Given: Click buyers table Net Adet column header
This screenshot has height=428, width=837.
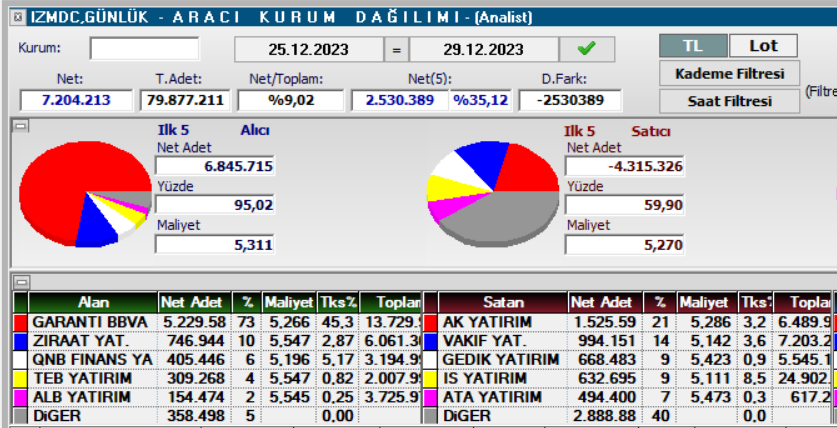Looking at the screenshot, I should click(195, 303).
